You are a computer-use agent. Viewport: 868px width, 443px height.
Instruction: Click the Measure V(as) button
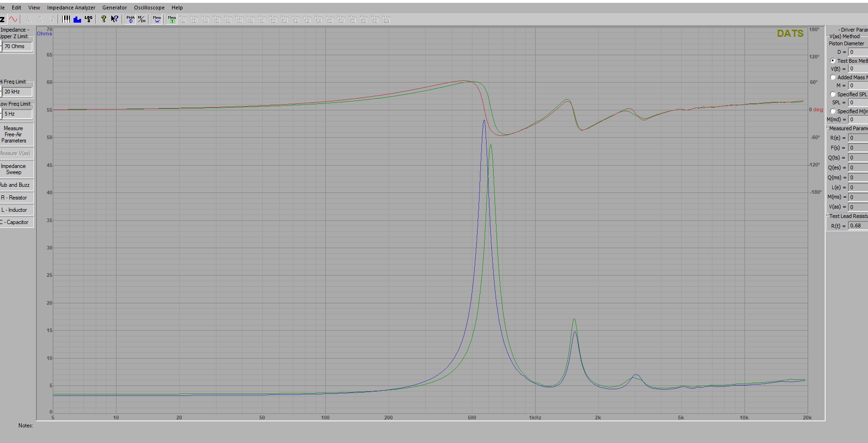pyautogui.click(x=16, y=153)
